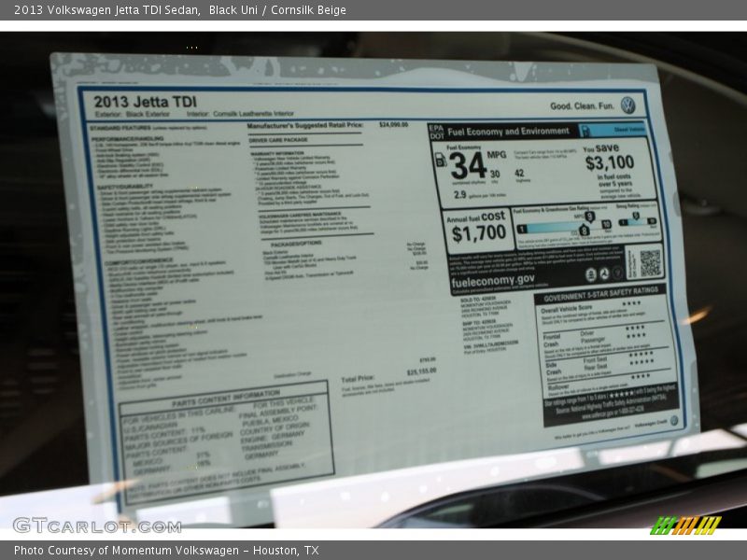Viewport: 747px width, 560px height.
Task: Click the overall vehicle score star rating
Action: [632, 305]
